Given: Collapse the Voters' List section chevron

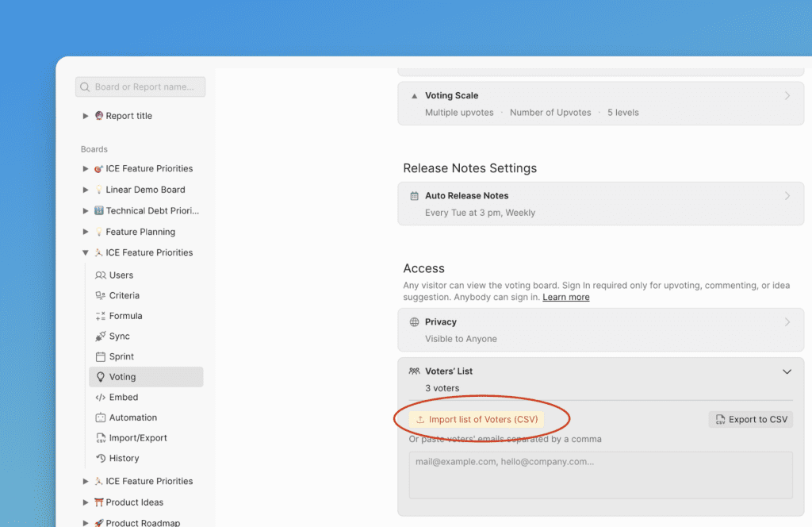Looking at the screenshot, I should coord(787,371).
